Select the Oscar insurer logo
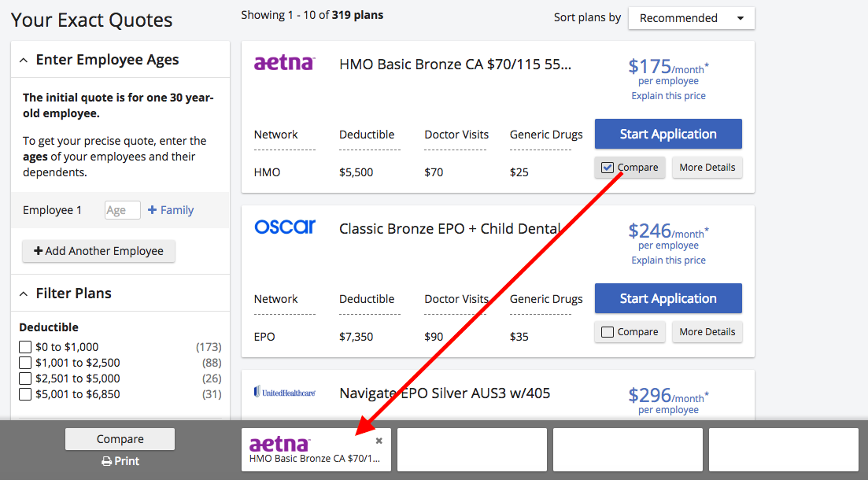 [284, 227]
